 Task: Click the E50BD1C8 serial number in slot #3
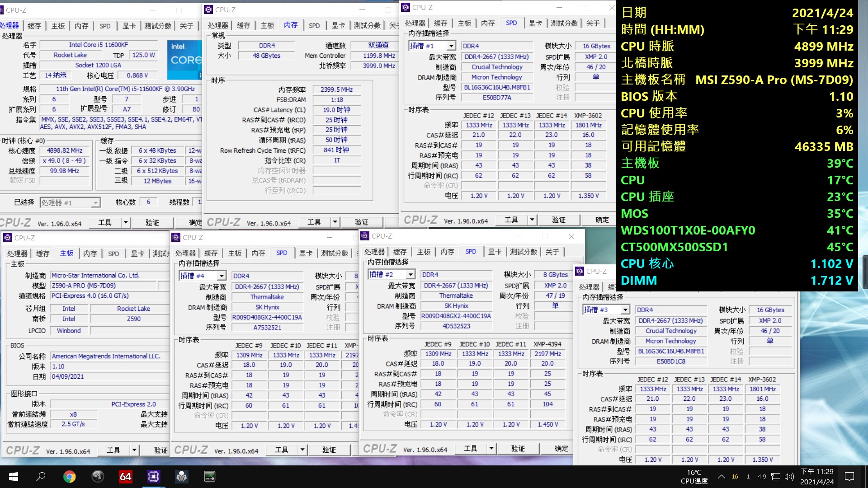671,361
